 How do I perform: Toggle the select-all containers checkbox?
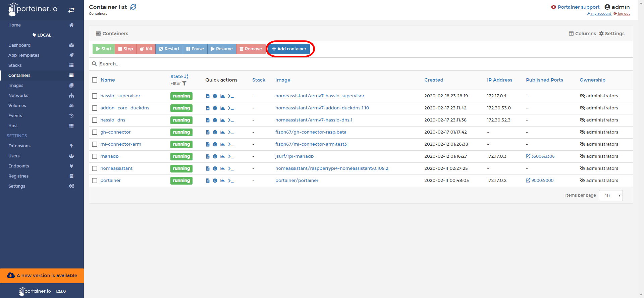coord(95,80)
